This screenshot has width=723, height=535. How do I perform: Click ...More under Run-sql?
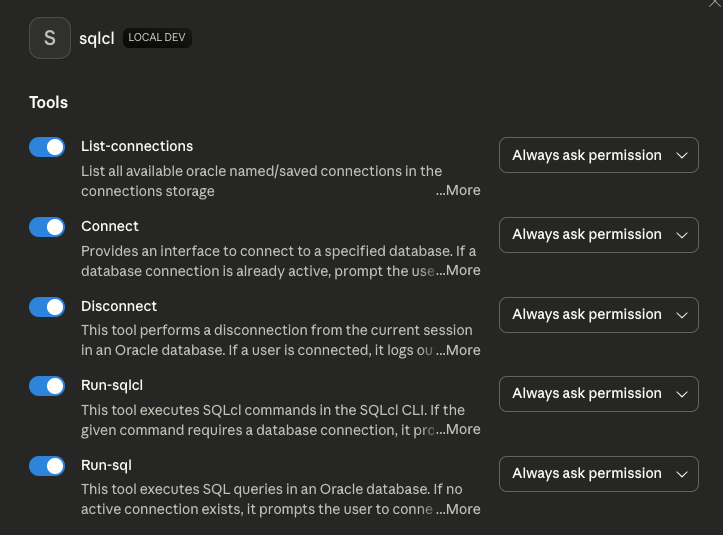[459, 509]
